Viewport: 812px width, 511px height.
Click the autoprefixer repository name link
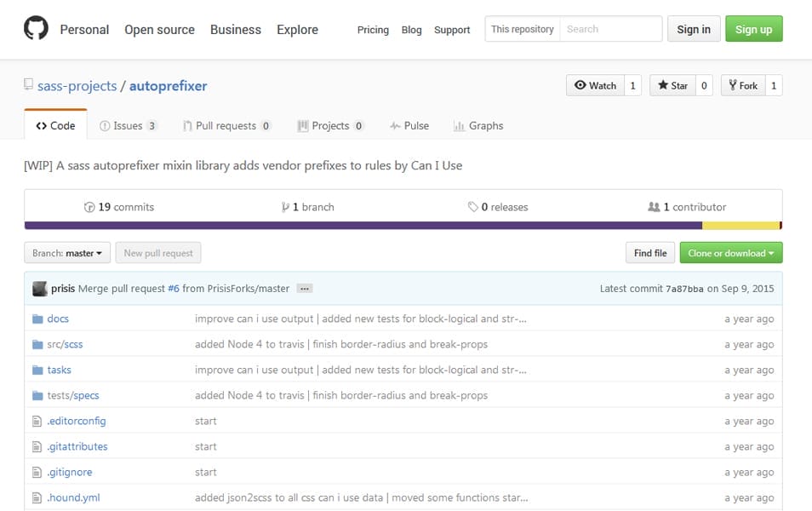(169, 86)
